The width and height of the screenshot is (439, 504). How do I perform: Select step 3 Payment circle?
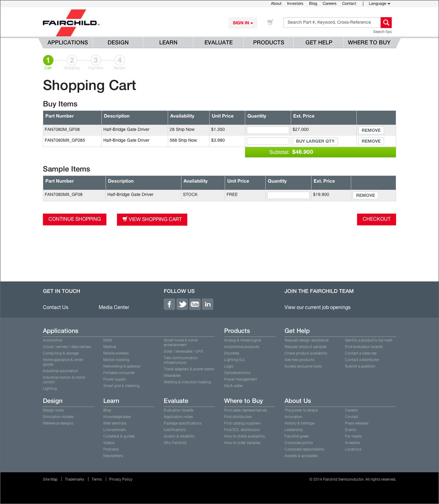[96, 60]
